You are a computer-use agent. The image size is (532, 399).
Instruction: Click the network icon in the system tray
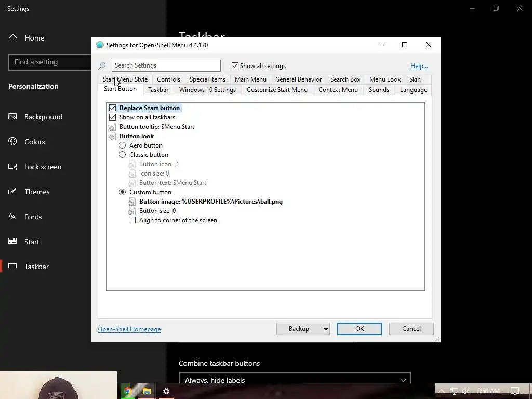pos(454,391)
